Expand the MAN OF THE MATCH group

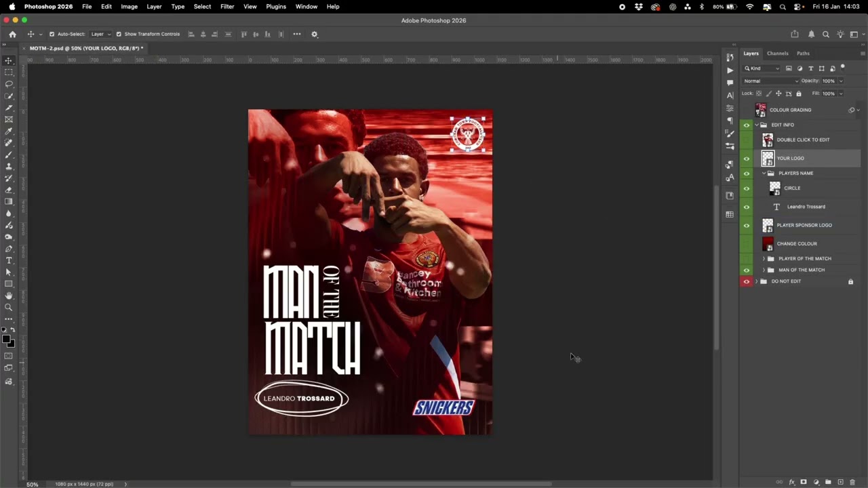[x=764, y=270]
